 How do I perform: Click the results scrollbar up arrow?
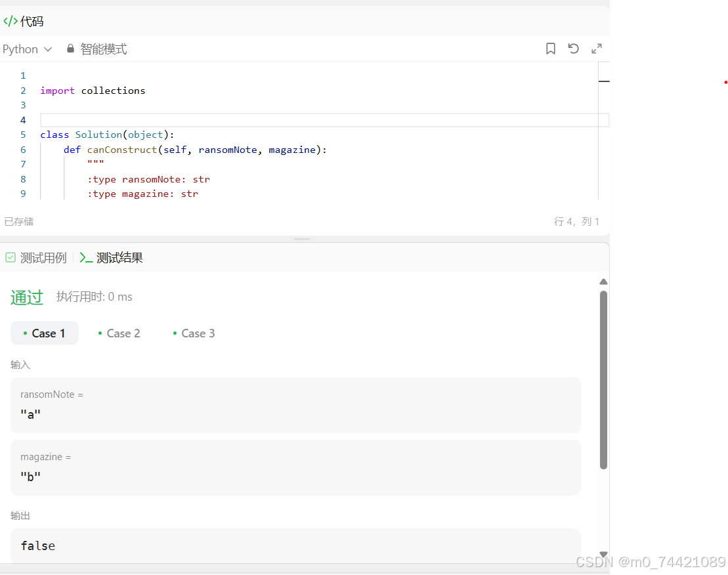603,282
